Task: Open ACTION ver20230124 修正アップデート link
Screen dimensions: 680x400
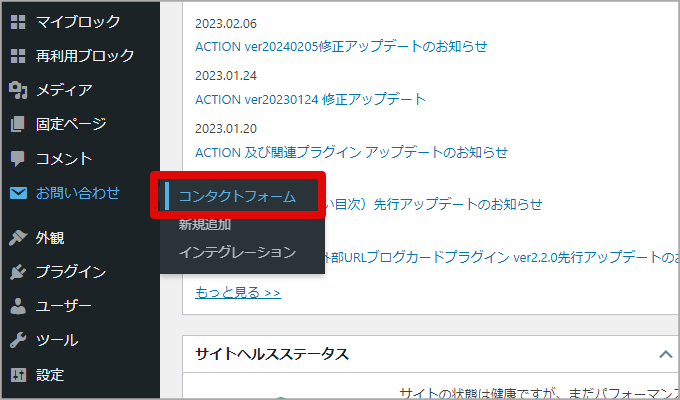Action: (x=311, y=99)
